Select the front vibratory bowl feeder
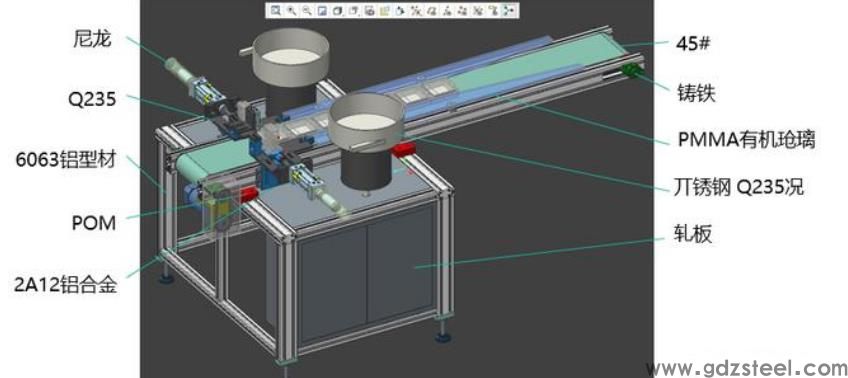 tap(366, 143)
